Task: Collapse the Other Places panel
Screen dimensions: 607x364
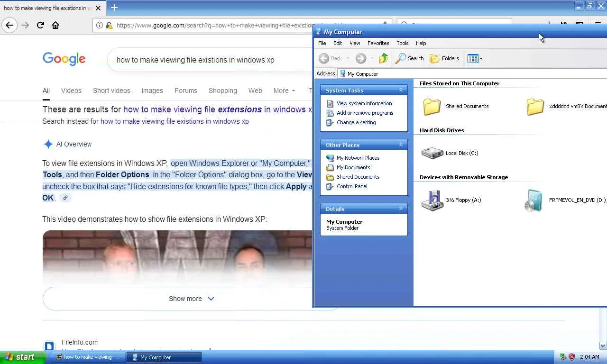Action: coord(401,145)
